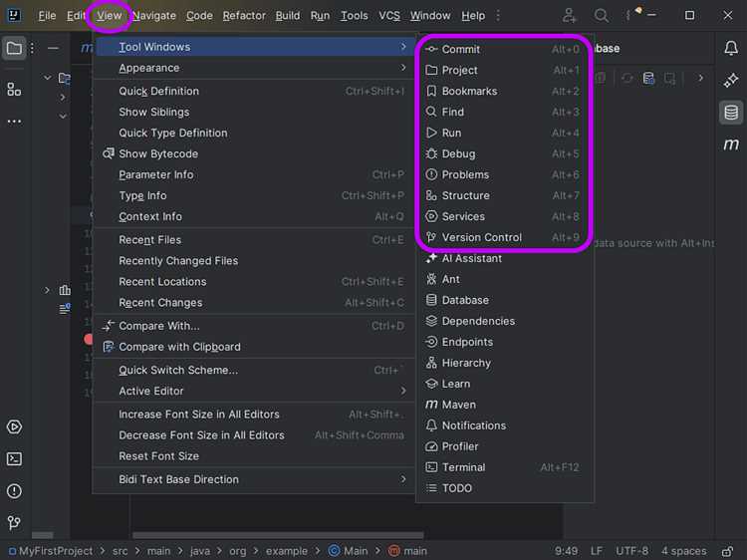Choose Increase Font Size in All Editors
This screenshot has height=560, width=747.
click(254, 415)
